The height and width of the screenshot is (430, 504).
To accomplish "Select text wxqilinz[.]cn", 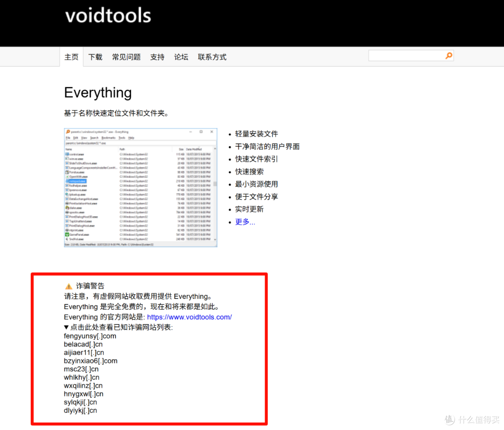I will tap(83, 386).
